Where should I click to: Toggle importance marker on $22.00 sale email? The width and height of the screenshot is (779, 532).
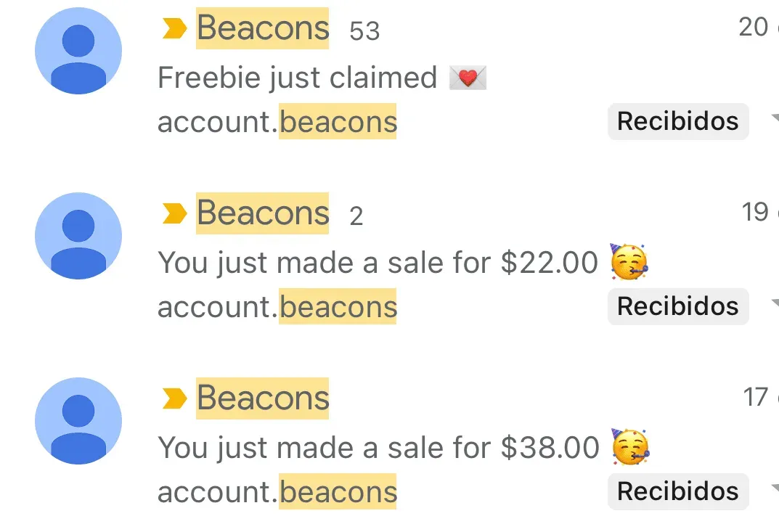click(174, 213)
